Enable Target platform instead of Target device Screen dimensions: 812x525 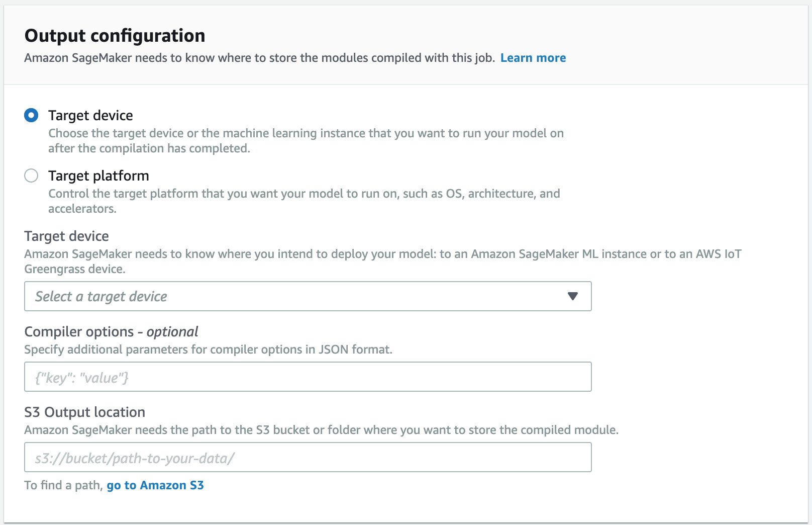31,176
